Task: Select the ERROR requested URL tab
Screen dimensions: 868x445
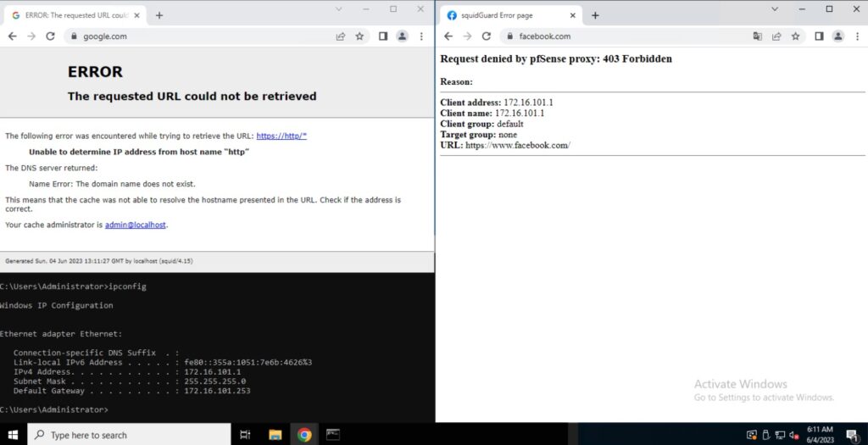Action: pyautogui.click(x=75, y=15)
